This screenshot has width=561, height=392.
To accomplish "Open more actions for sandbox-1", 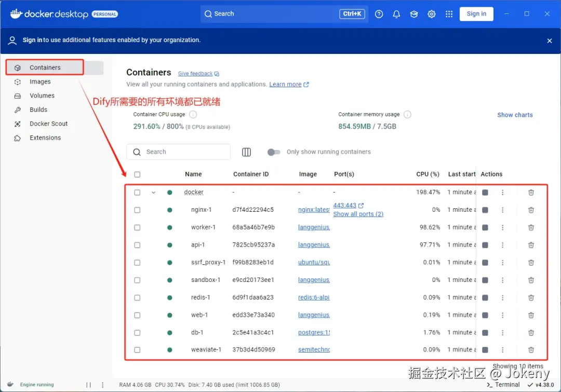I will [x=503, y=280].
